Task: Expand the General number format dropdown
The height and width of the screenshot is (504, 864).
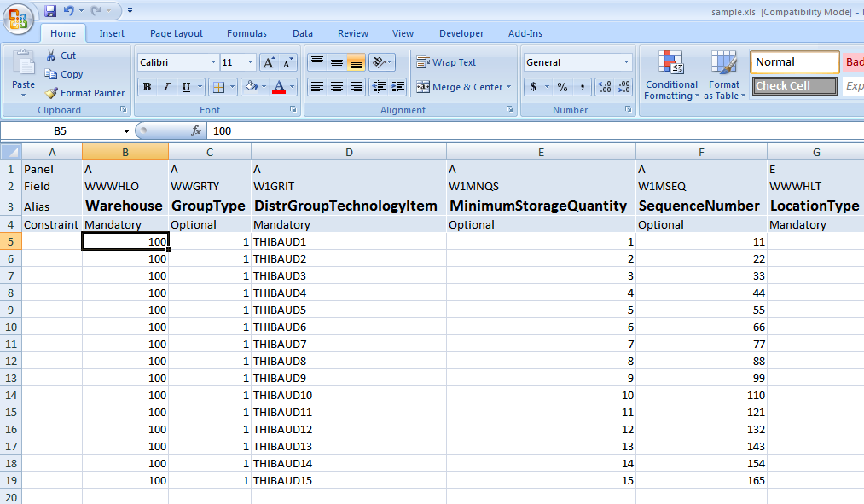Action: coord(626,62)
